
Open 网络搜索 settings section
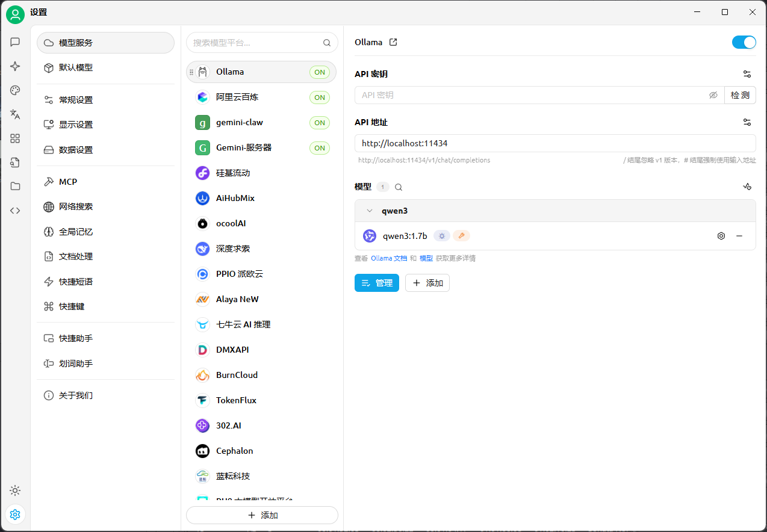point(105,206)
